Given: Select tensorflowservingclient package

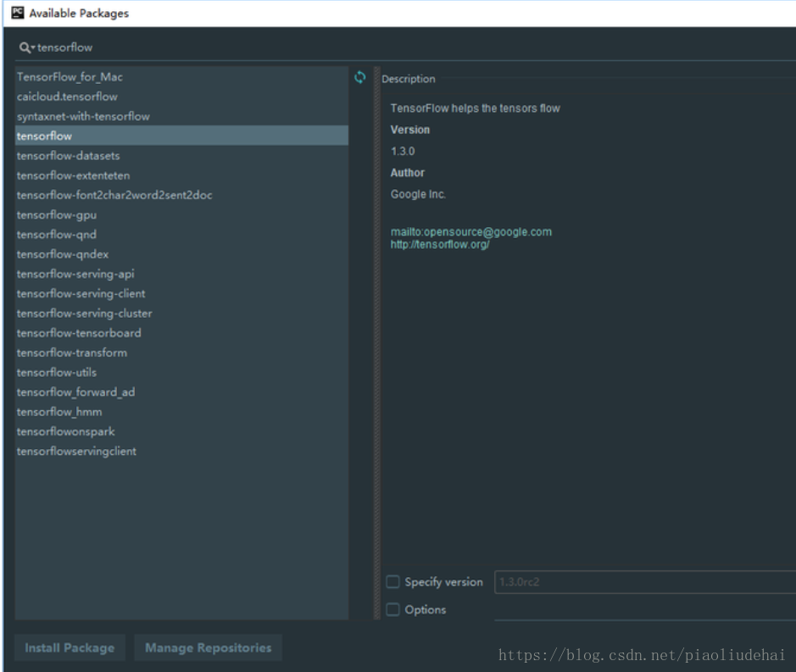Looking at the screenshot, I should coord(181,451).
